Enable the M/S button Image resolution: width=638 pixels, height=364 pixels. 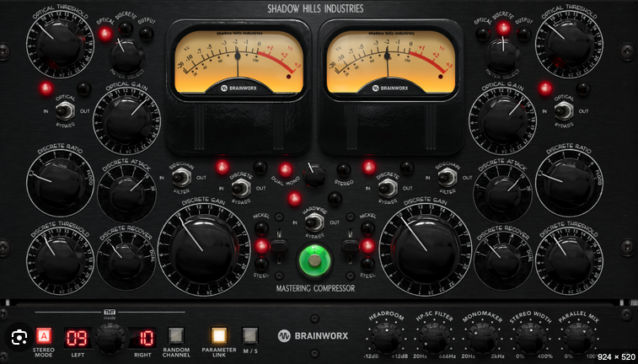click(x=249, y=336)
